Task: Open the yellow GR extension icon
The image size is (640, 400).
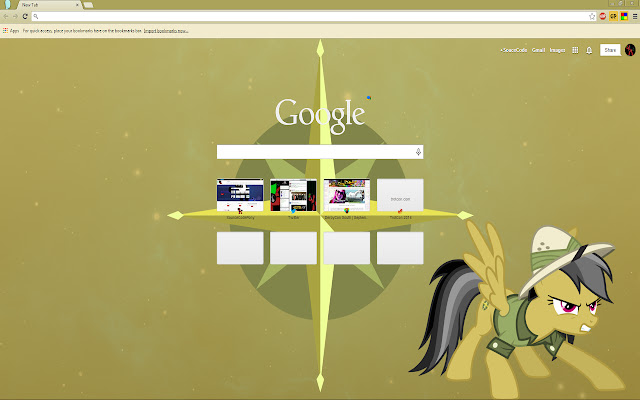Action: (x=613, y=16)
